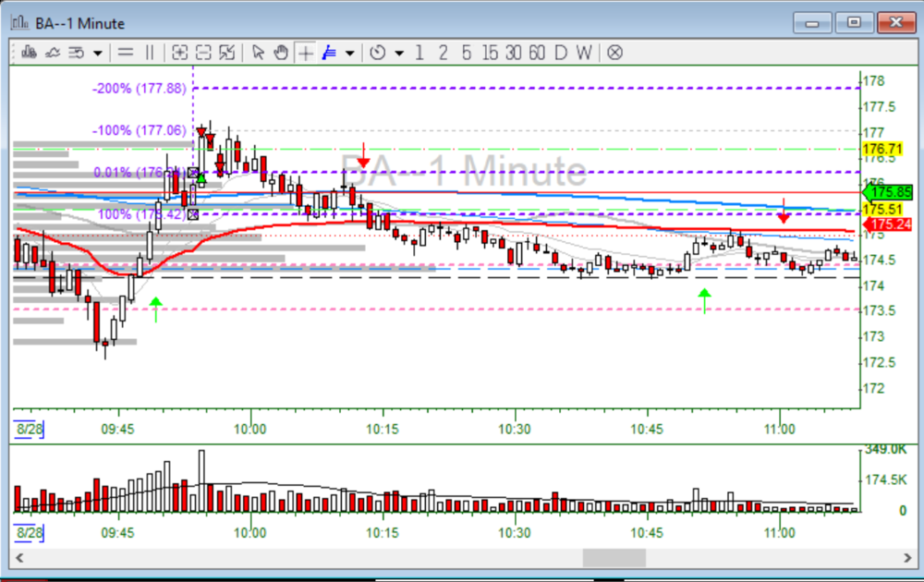Switch to the 60 minute timeframe
Image resolution: width=924 pixels, height=582 pixels.
[x=537, y=53]
